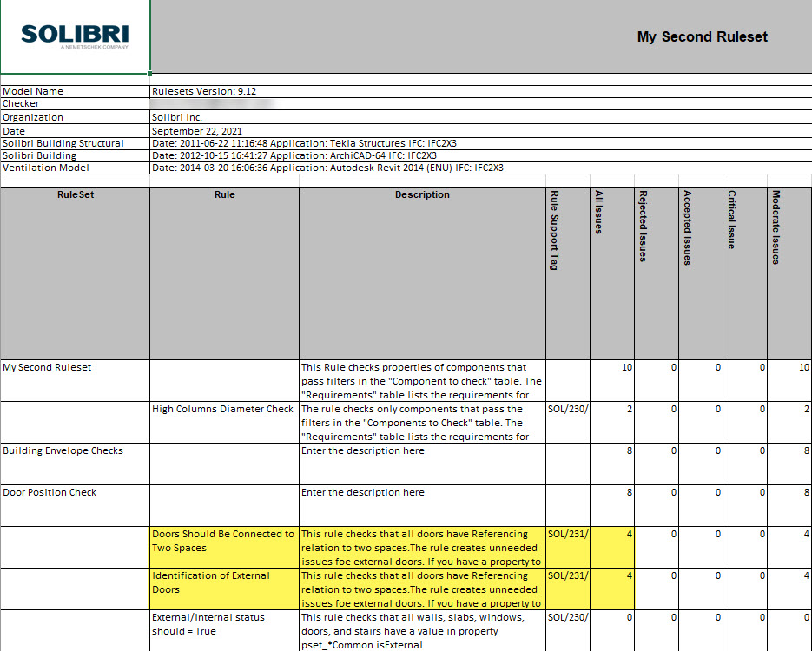Select Moderate Issues 2 for High Columns
This screenshot has width=812, height=651.
(x=789, y=422)
